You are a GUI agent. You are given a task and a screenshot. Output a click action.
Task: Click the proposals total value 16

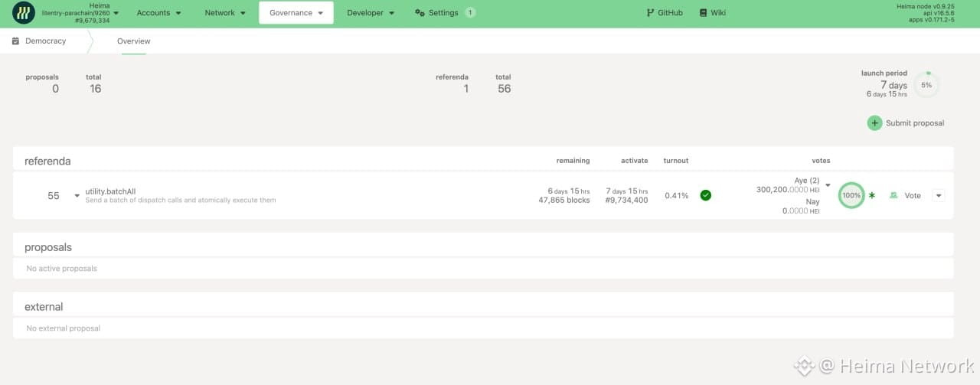[95, 89]
